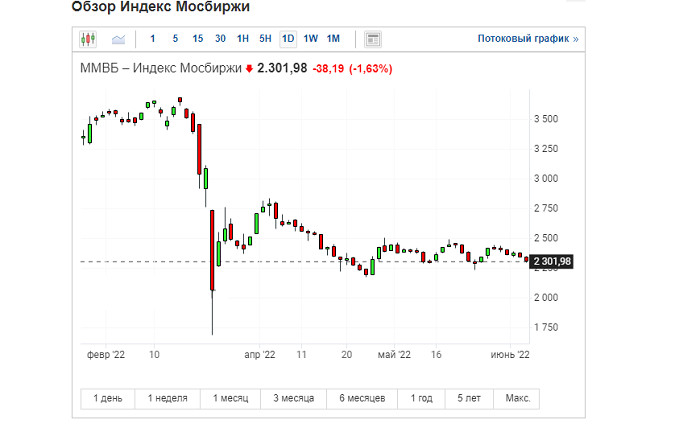Select the 1W interval

click(310, 39)
